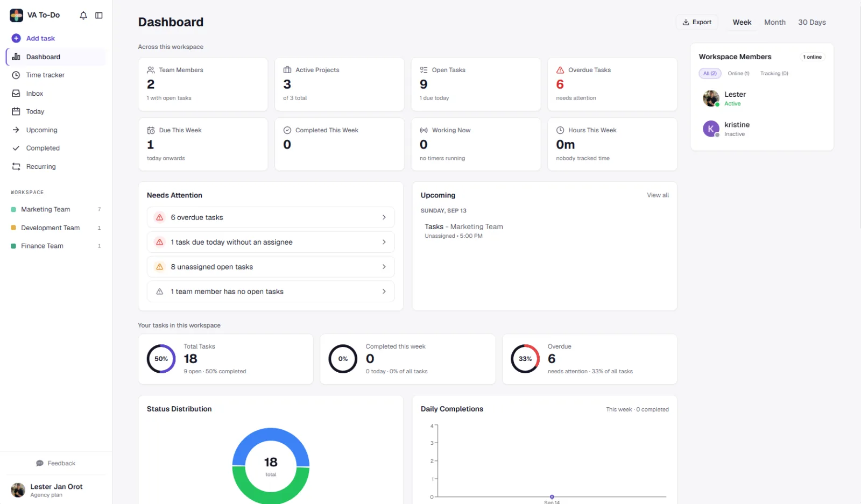This screenshot has width=861, height=504.
Task: Open the Today calendar icon
Action: coord(16,112)
